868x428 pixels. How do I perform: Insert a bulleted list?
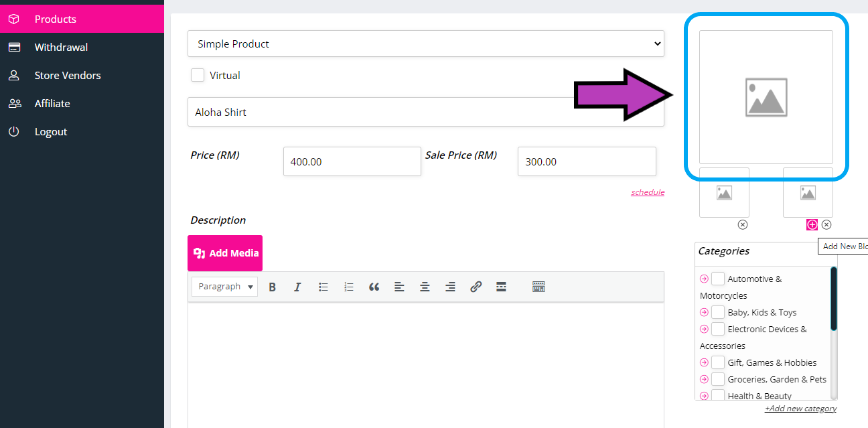(323, 287)
